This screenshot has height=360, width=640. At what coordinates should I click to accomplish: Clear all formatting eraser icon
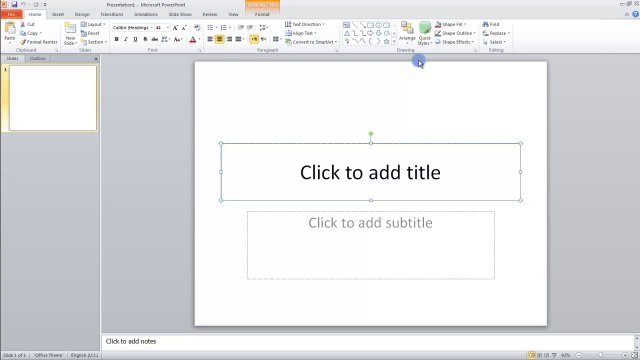[197, 27]
